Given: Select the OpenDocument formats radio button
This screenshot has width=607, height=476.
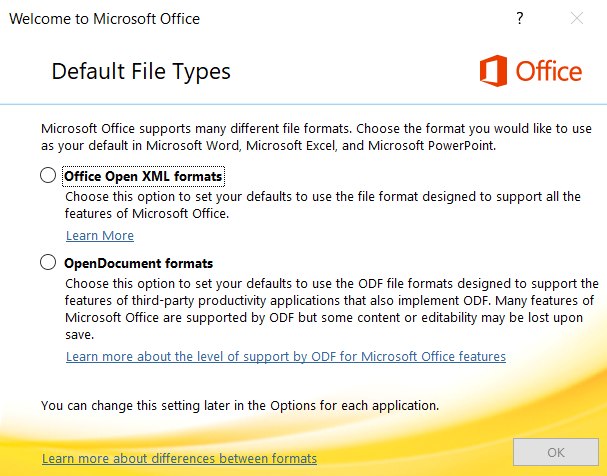Looking at the screenshot, I should pyautogui.click(x=48, y=262).
